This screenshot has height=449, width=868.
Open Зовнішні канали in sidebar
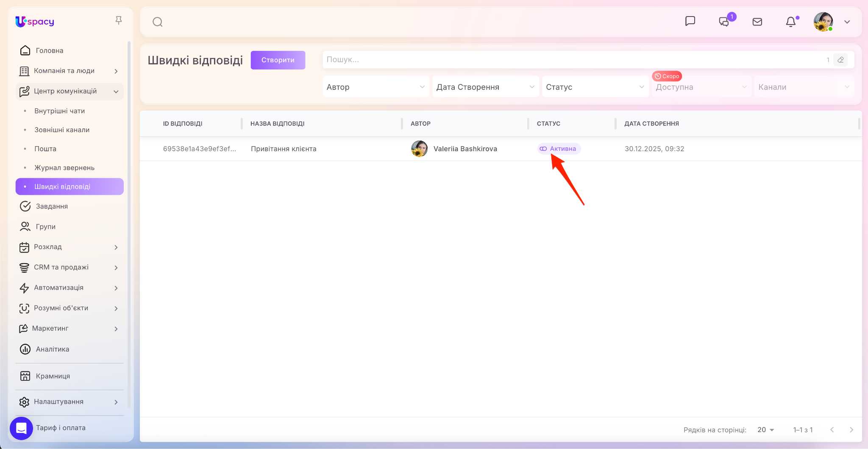point(62,130)
